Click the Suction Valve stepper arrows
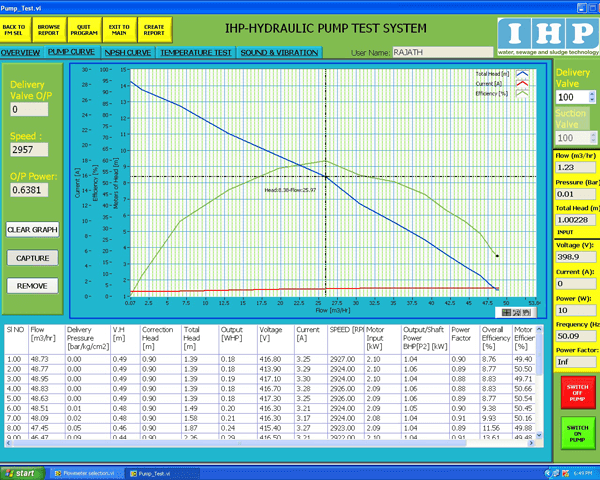This screenshot has height=480, width=600. point(590,136)
